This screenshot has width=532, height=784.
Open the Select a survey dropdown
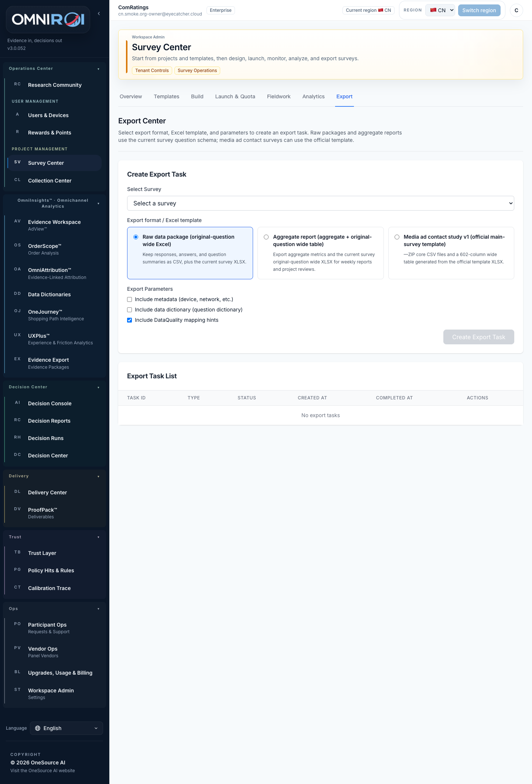(321, 203)
